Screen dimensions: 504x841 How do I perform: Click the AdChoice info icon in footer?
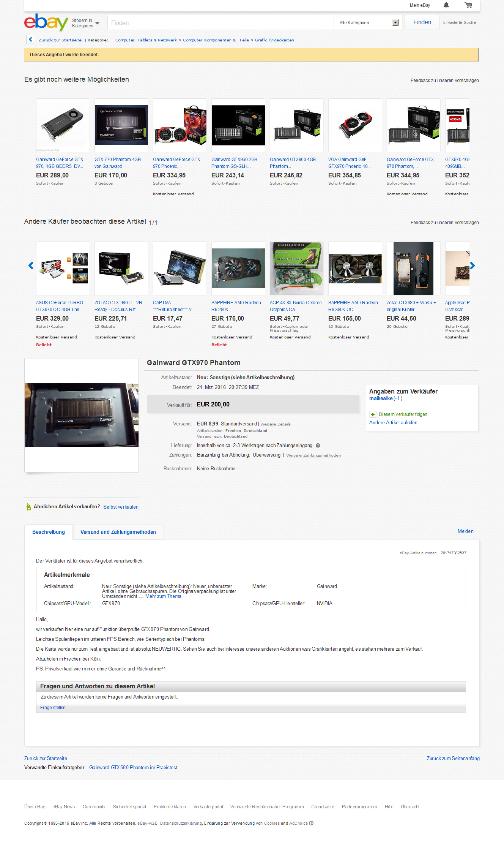311,823
